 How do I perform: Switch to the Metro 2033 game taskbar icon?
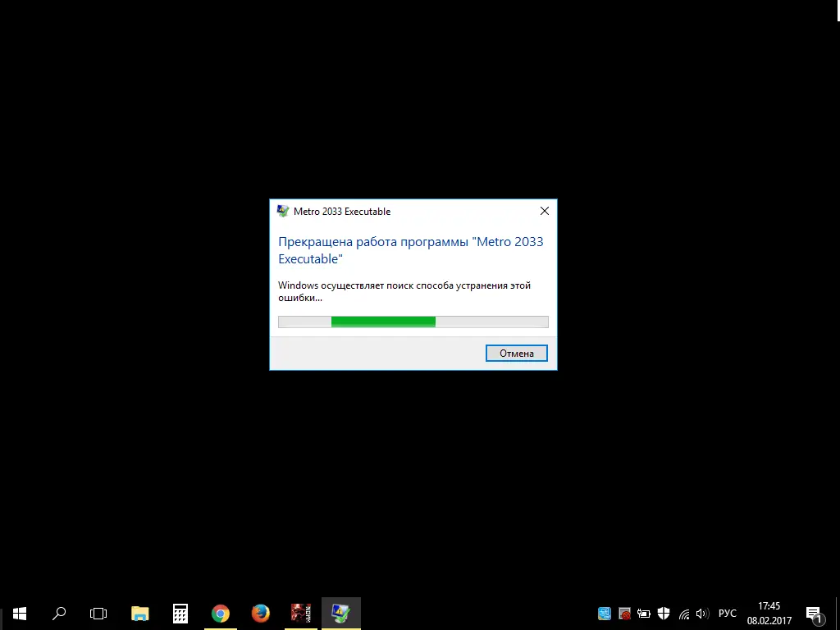[300, 614]
